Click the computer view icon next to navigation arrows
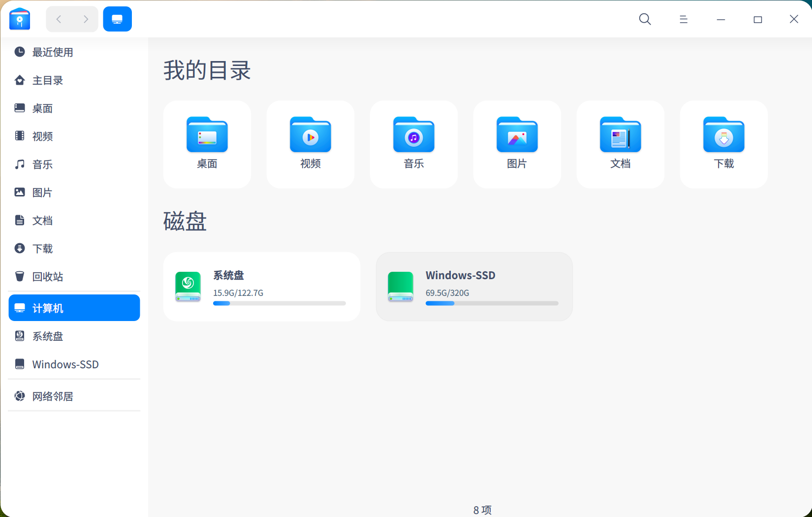 (x=117, y=19)
